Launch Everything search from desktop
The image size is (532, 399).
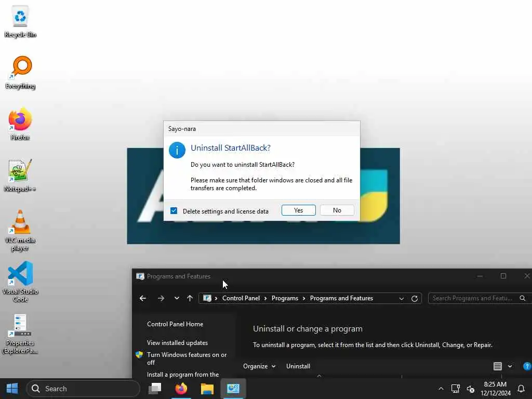(20, 72)
